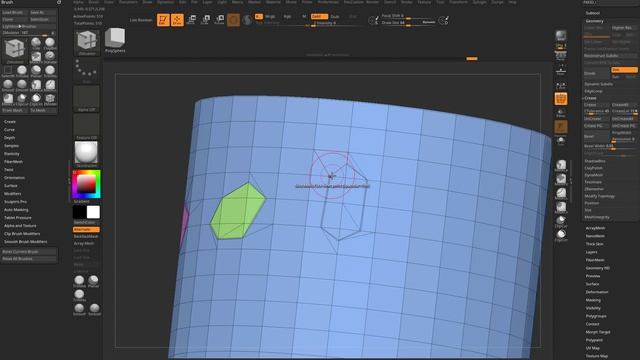Select the PolySphere tool thumbnail
Viewport: 640px width, 360px height.
(115, 40)
